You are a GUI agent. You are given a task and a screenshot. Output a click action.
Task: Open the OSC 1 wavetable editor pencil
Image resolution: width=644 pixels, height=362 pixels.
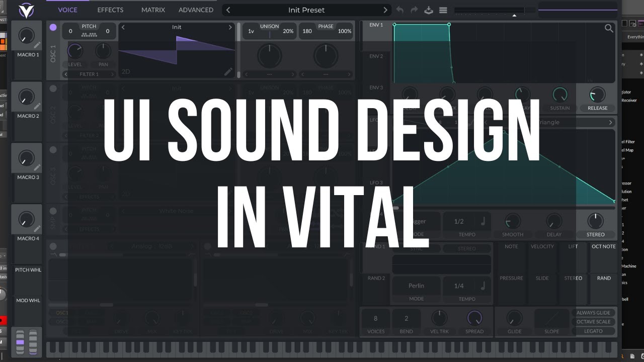pos(228,72)
